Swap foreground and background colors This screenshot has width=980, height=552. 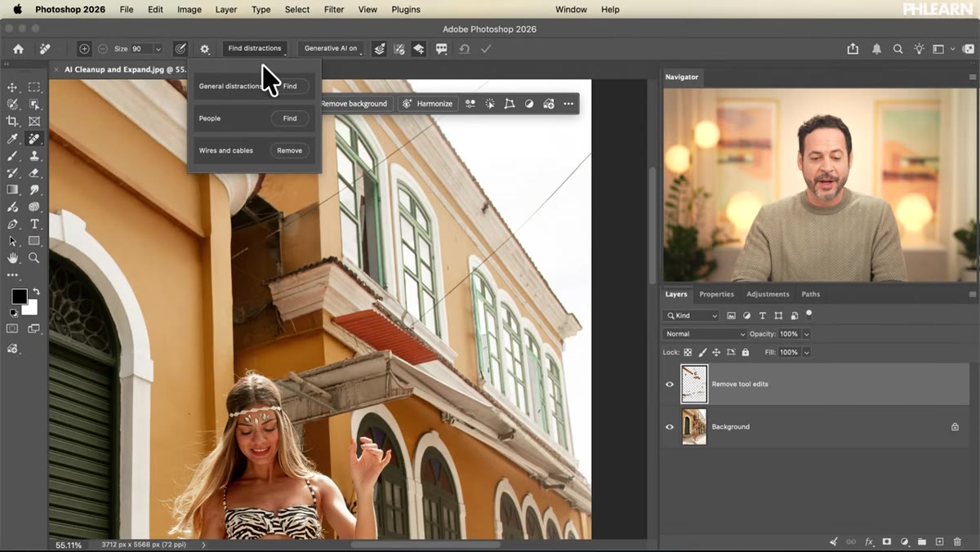click(x=36, y=292)
